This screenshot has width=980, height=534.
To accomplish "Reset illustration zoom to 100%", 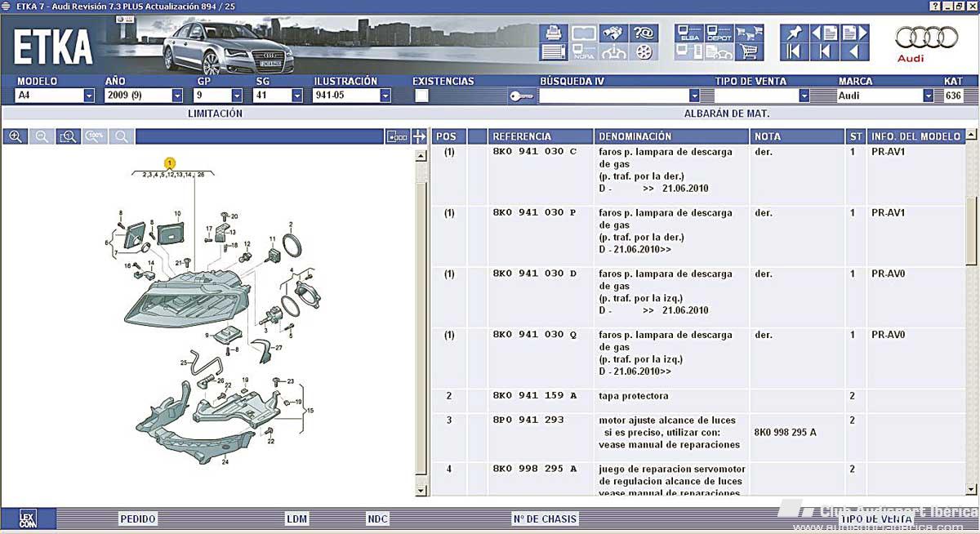I will [x=95, y=136].
